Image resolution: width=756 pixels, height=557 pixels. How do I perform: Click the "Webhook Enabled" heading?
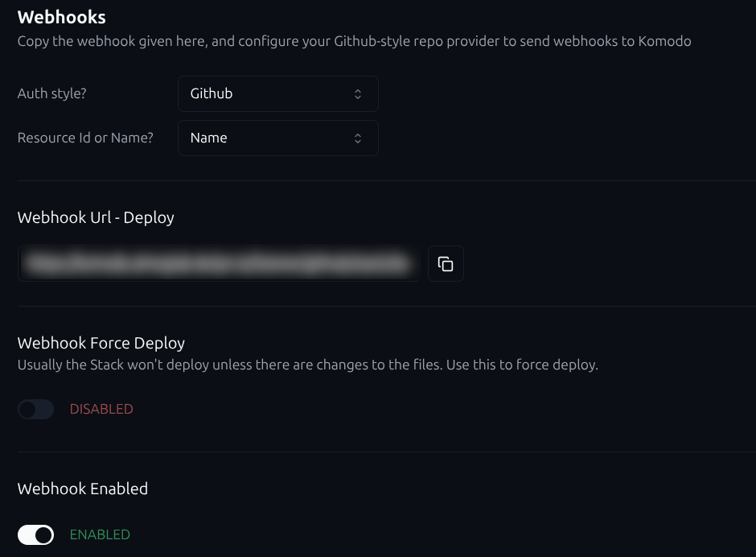click(83, 489)
